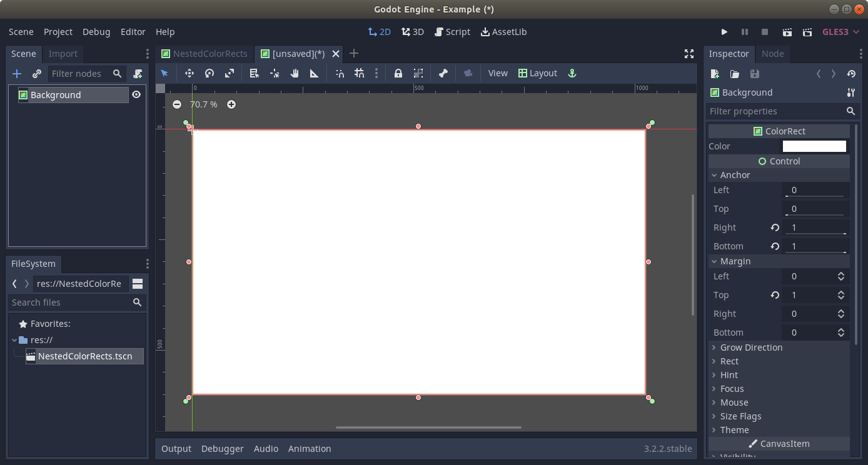Click the insert animation key icon

[468, 73]
